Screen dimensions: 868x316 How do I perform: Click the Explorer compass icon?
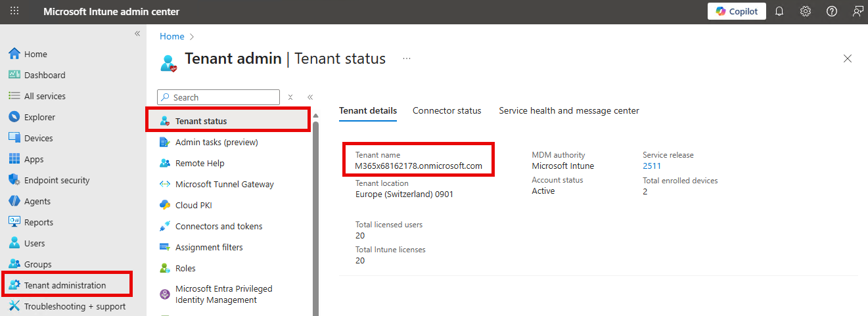pyautogui.click(x=14, y=117)
